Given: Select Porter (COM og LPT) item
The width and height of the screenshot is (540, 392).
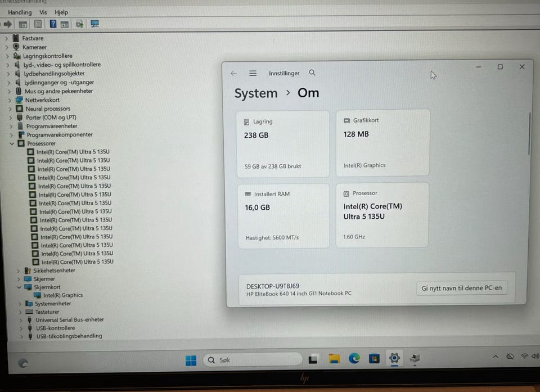Looking at the screenshot, I should click(x=51, y=118).
